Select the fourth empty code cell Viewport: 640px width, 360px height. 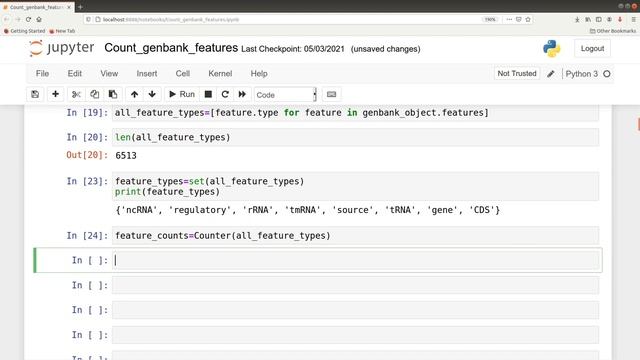[x=356, y=335]
